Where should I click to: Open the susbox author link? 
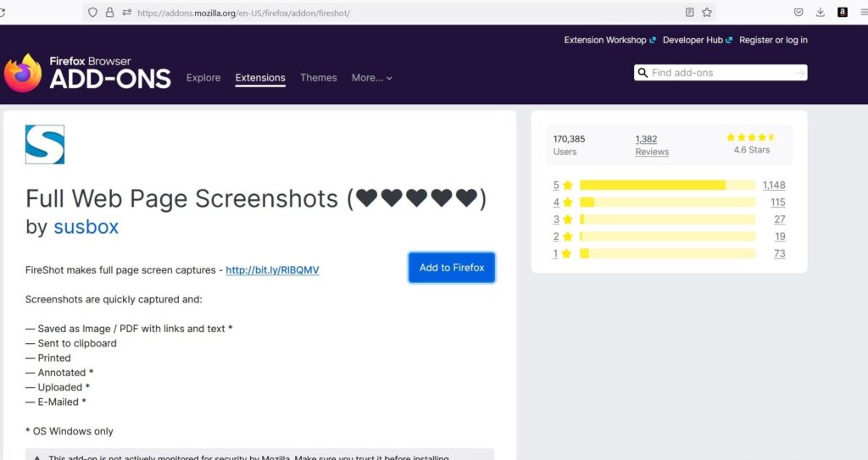pos(86,227)
